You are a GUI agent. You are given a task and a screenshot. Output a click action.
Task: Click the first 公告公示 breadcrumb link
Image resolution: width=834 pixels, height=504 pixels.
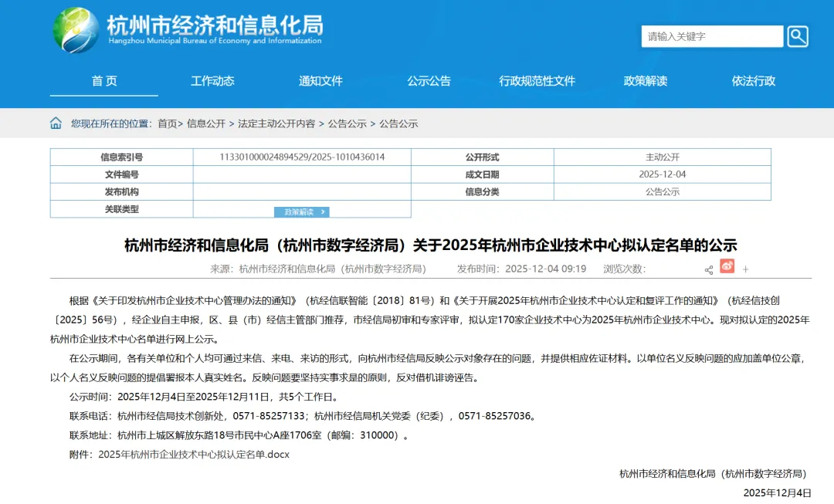pyautogui.click(x=347, y=123)
